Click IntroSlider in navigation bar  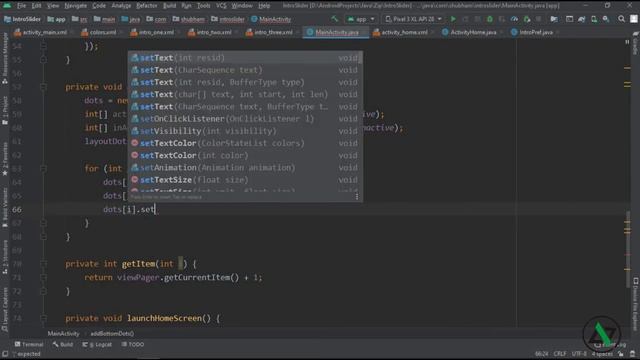[x=22, y=19]
